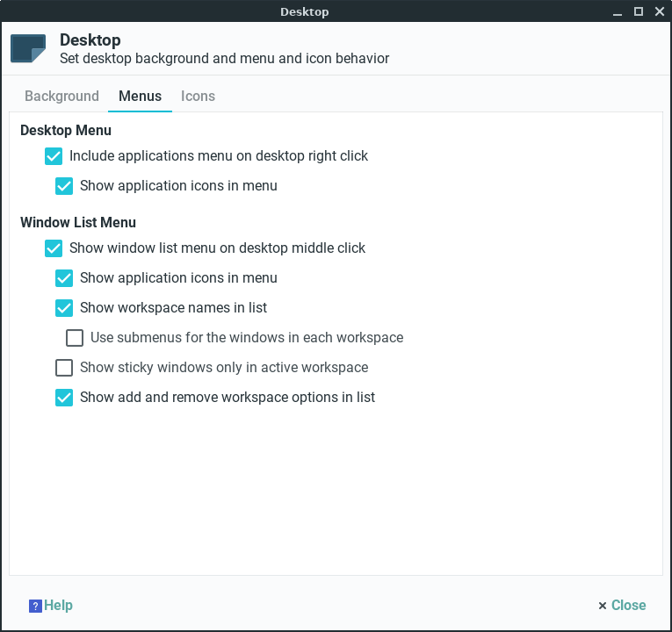Viewport: 672px width, 632px height.
Task: Enable submenus for windows in each workspace
Action: [75, 338]
